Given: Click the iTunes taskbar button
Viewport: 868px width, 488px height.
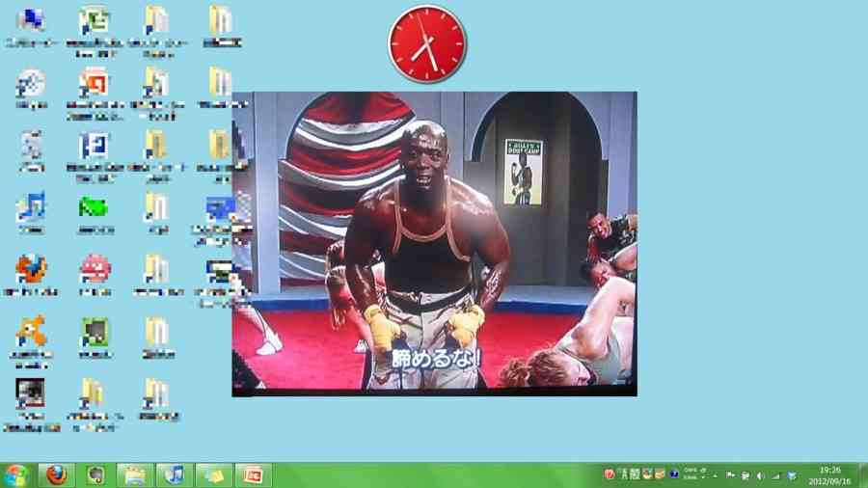Looking at the screenshot, I should coord(175,474).
